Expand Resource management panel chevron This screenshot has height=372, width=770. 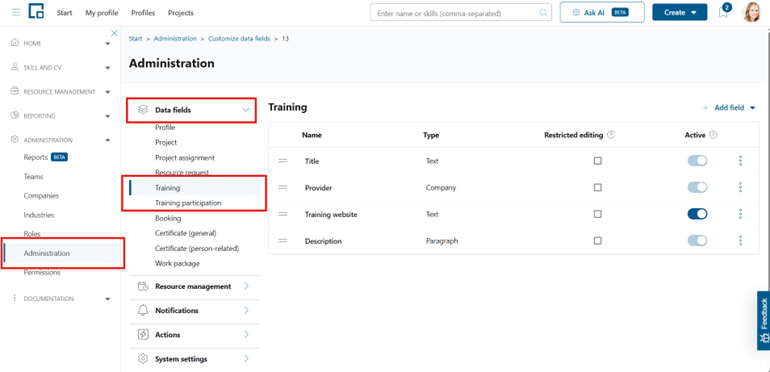(x=246, y=286)
